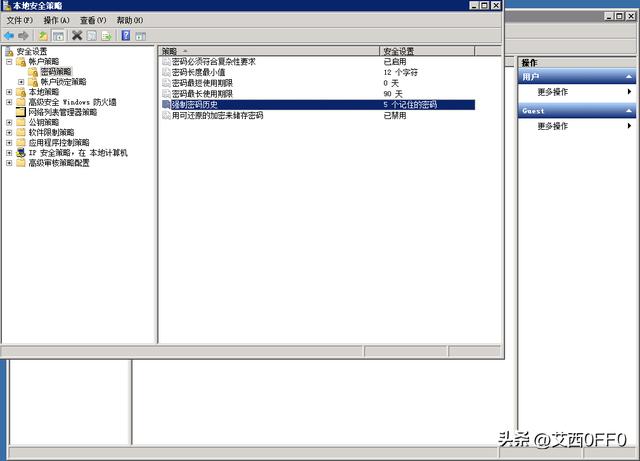Expand the IP 安全策略 tree node

tap(9, 153)
